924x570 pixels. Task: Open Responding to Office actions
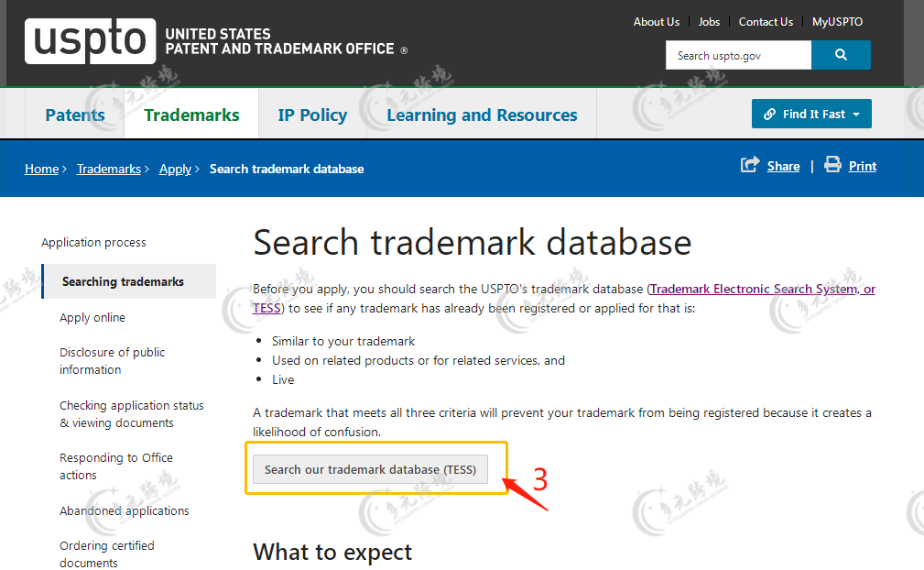116,466
